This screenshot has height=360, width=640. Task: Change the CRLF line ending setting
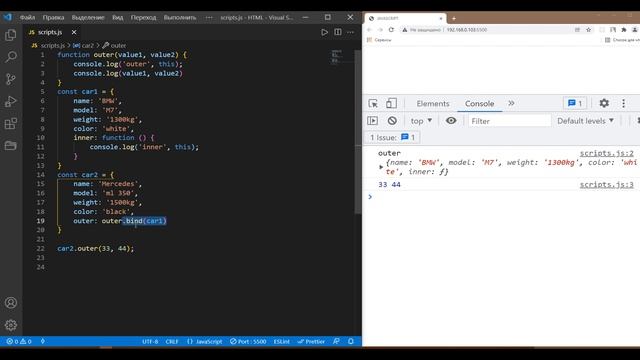(172, 341)
